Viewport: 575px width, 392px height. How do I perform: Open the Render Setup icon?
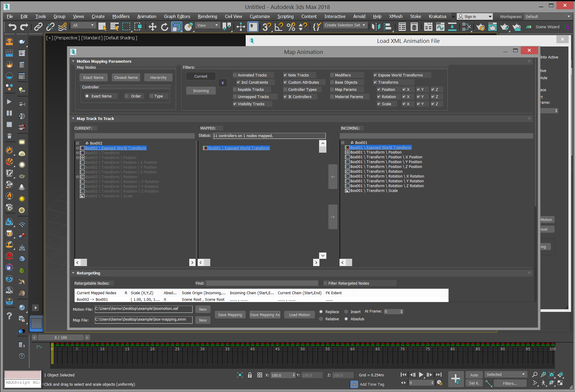coord(481,27)
